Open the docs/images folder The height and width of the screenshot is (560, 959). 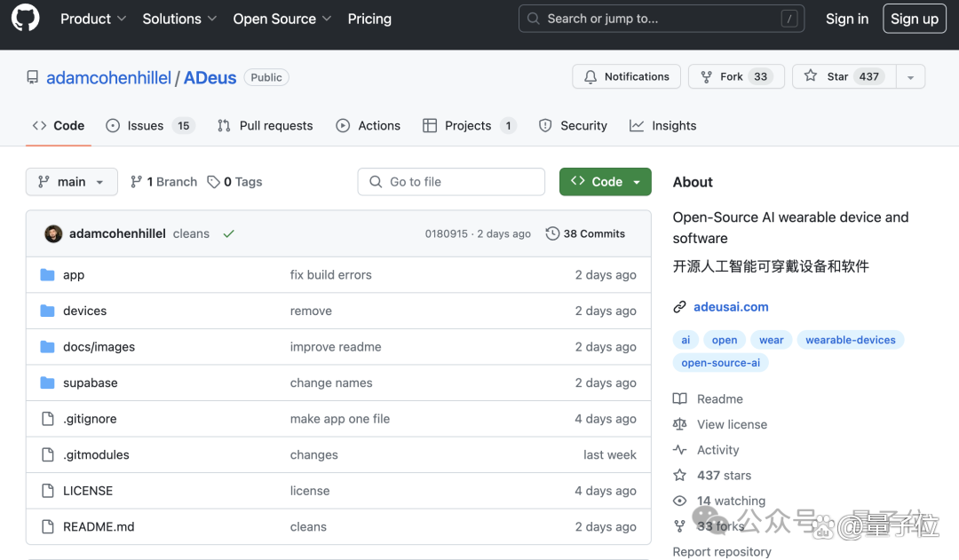(99, 347)
